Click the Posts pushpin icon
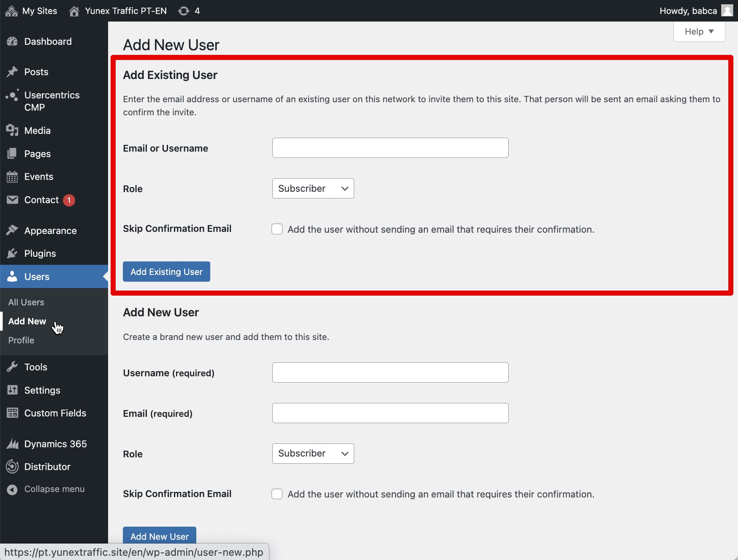 (12, 72)
